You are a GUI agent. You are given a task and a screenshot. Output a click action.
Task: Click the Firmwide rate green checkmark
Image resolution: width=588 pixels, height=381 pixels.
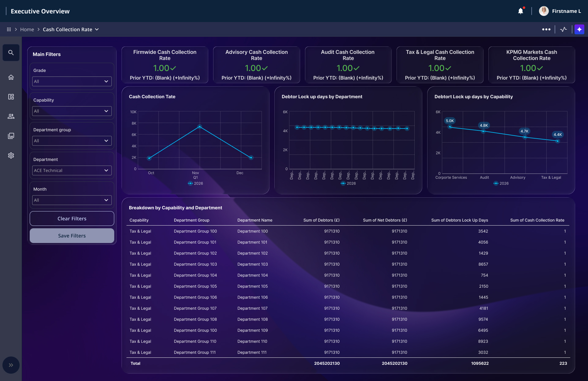tap(173, 68)
